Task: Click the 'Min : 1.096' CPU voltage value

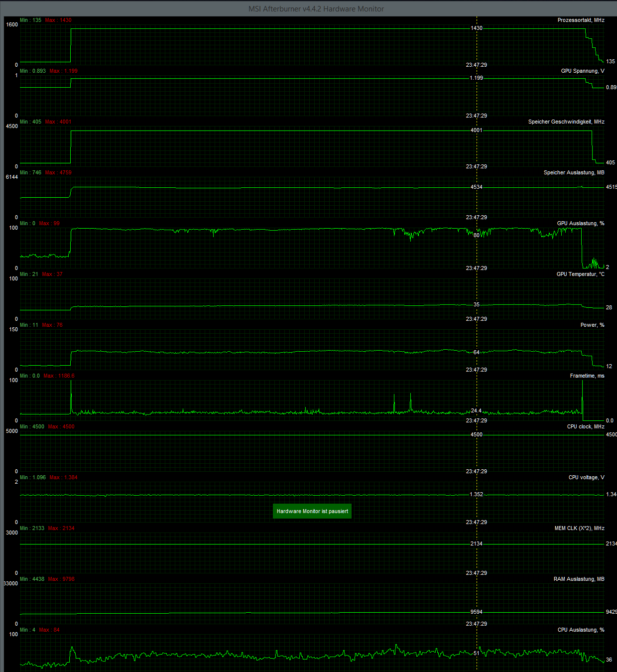Action: (33, 478)
